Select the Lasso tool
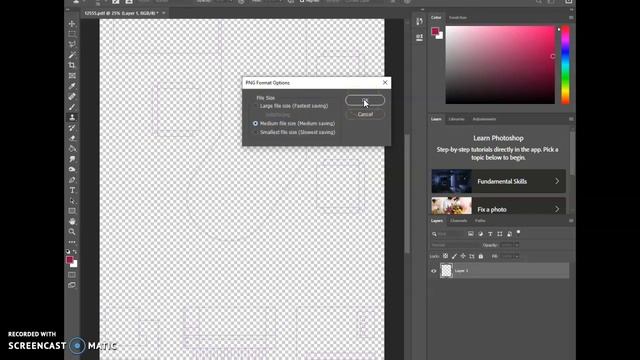 tap(72, 44)
